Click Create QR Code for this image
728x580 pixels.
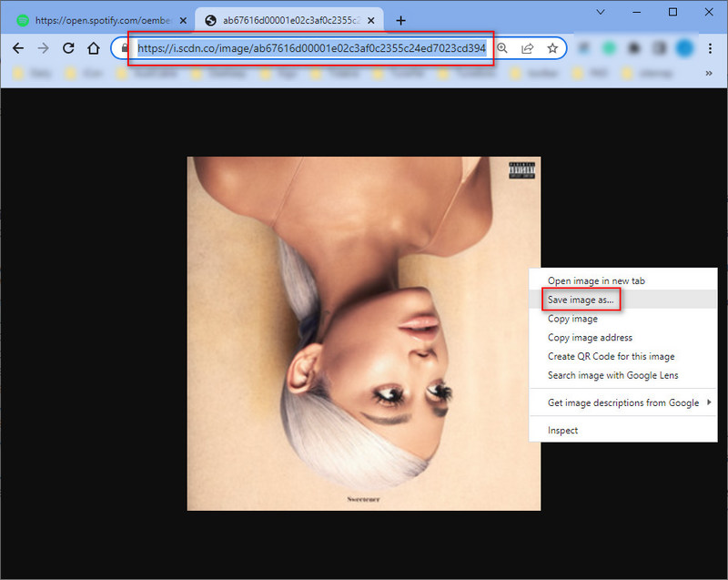point(611,356)
